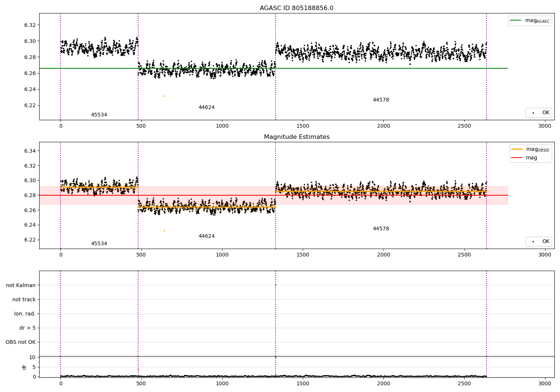Image resolution: width=560 pixels, height=392 pixels.
Task: Click the orange outlier point in the middle plot
Action: point(164,231)
